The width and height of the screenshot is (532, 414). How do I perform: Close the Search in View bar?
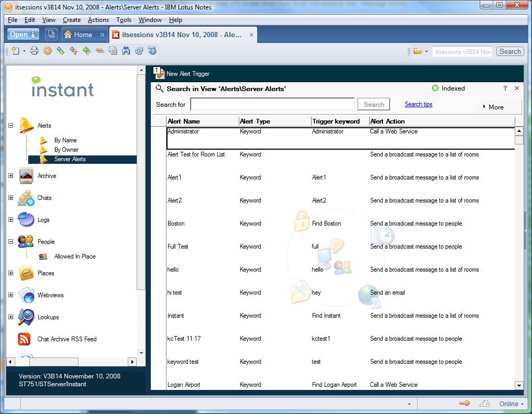(517, 88)
